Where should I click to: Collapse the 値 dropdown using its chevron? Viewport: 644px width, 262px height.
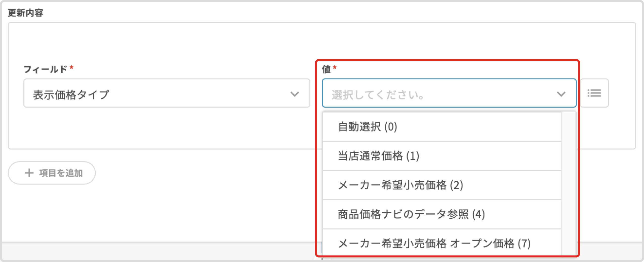coord(561,94)
